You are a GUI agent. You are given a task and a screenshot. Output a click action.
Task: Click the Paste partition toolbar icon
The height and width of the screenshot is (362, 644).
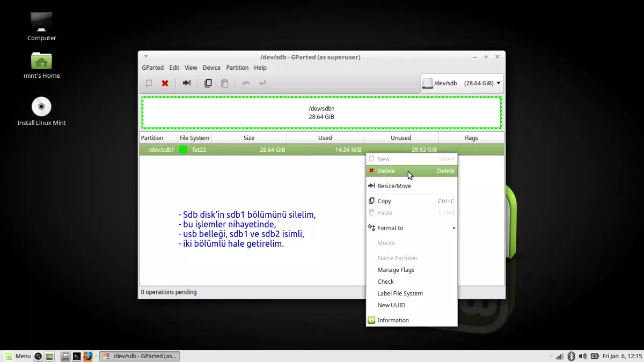[225, 83]
